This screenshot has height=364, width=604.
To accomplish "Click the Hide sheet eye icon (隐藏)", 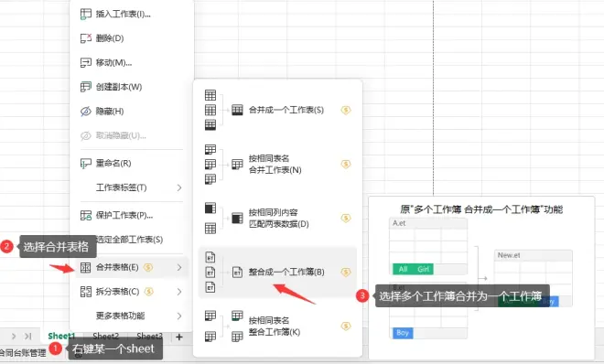I will 85,112.
